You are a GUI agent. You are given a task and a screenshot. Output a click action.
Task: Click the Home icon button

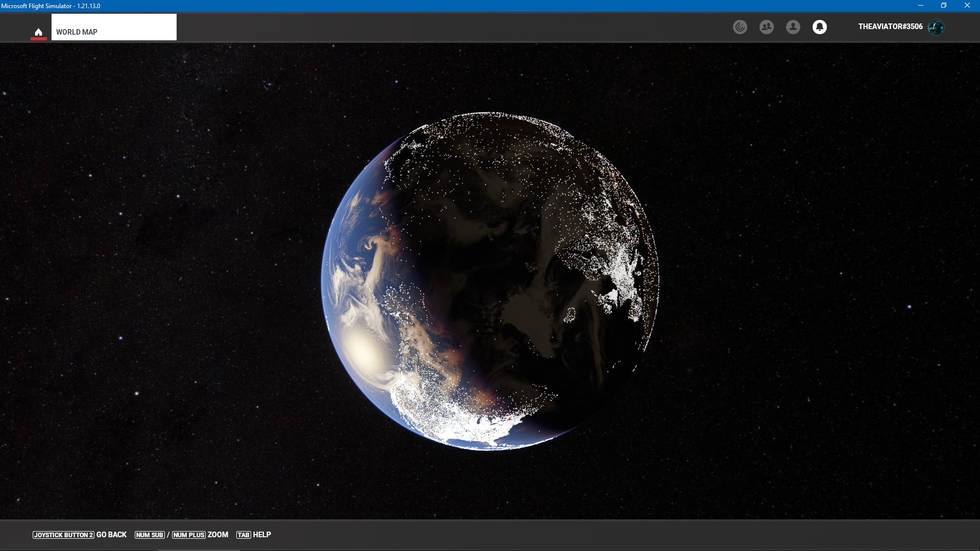point(38,32)
